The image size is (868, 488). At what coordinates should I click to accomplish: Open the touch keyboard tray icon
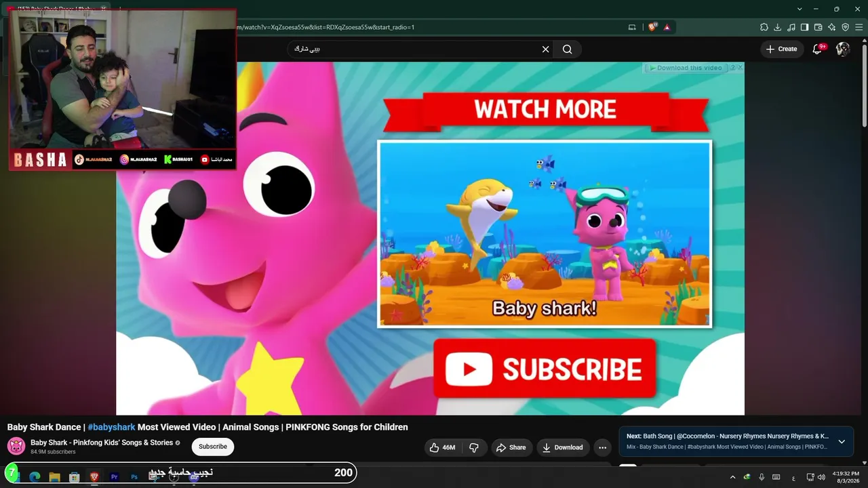(x=776, y=477)
